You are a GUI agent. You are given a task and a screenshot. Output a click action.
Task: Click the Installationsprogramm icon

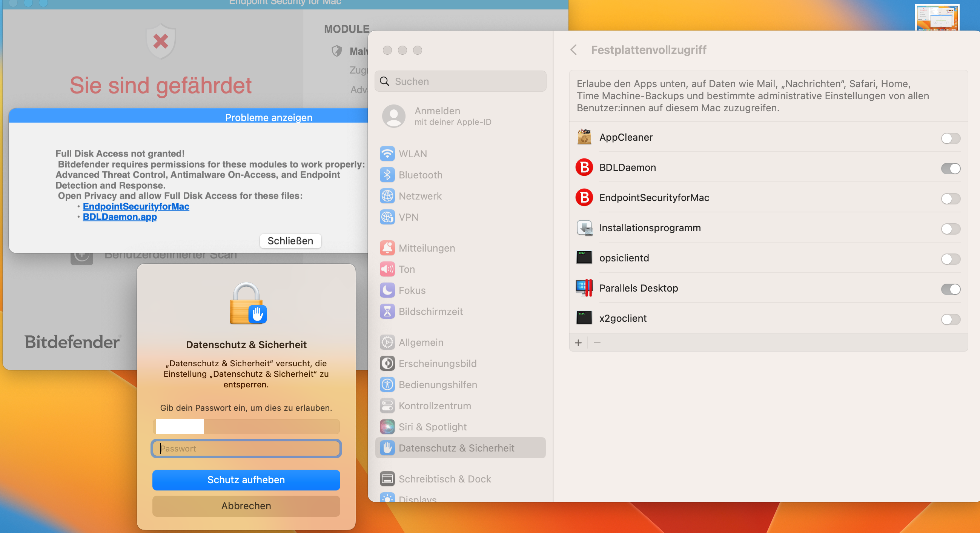click(584, 227)
